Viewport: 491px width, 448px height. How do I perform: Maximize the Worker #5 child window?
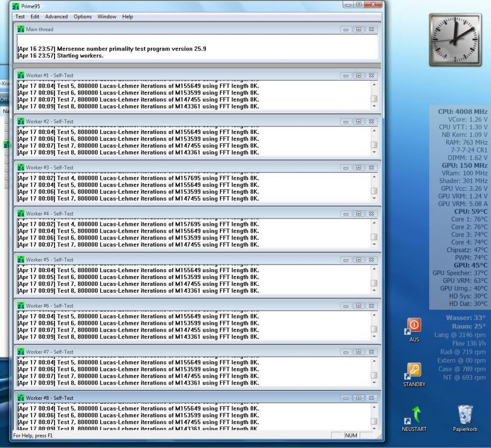tap(359, 260)
